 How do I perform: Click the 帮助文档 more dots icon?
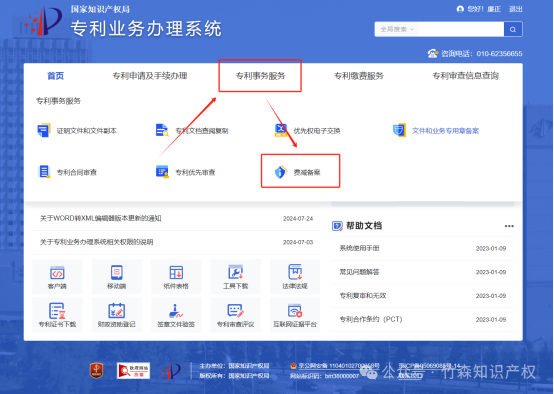tap(509, 226)
